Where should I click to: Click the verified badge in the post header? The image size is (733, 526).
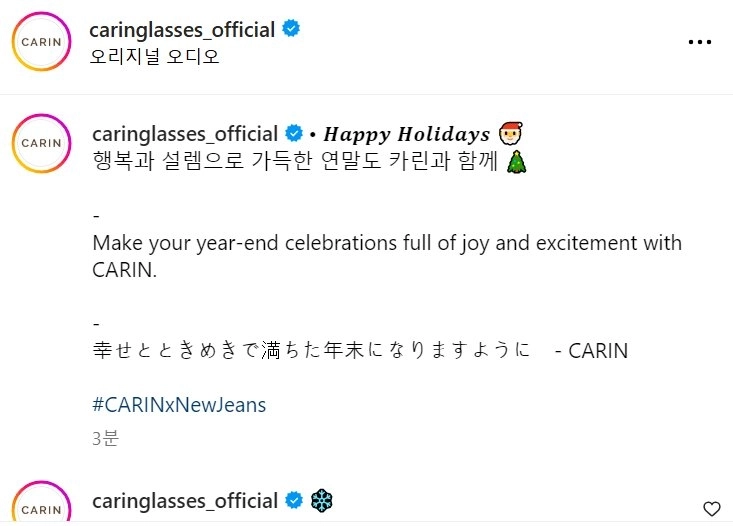tap(291, 30)
